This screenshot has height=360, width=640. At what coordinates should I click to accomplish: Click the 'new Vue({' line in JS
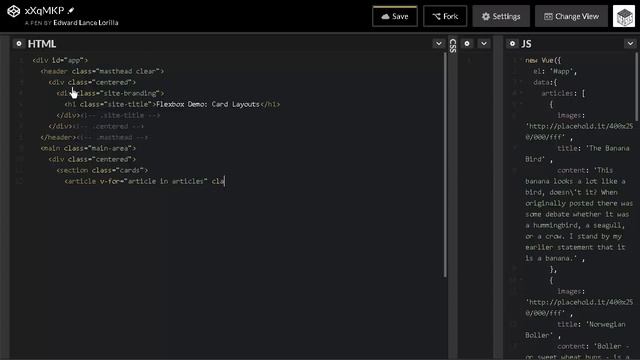click(543, 60)
